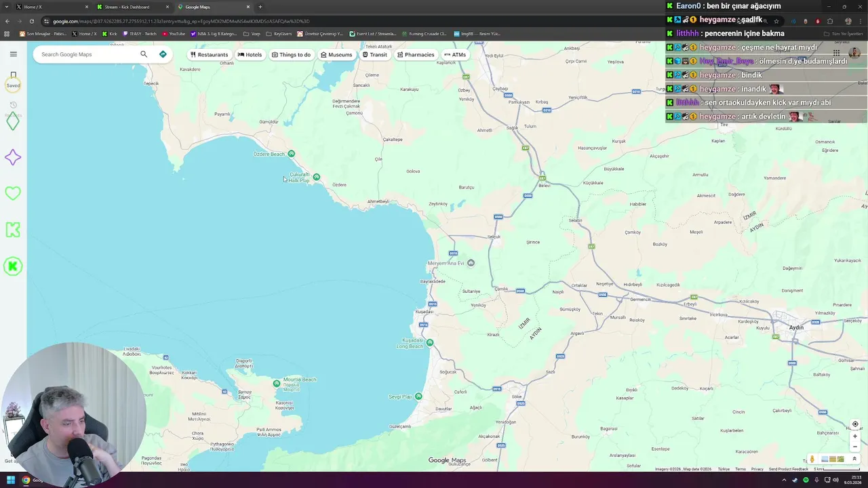Image resolution: width=868 pixels, height=488 pixels.
Task: Click Chrome icon in the taskbar
Action: (26, 480)
